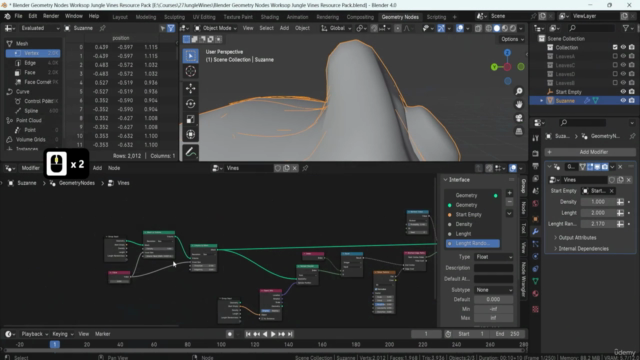Switch to the Shading workspace tab
The width and height of the screenshot is (640, 360).
click(x=270, y=17)
